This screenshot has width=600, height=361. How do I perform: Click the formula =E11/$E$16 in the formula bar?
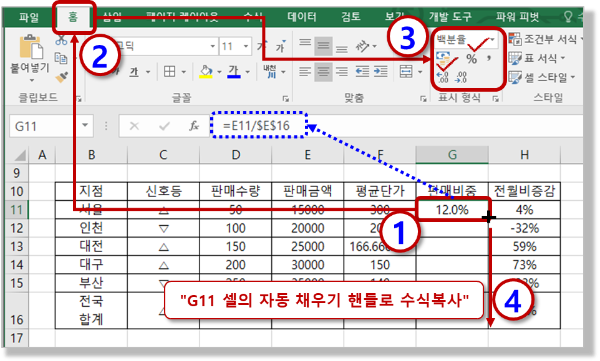click(256, 125)
